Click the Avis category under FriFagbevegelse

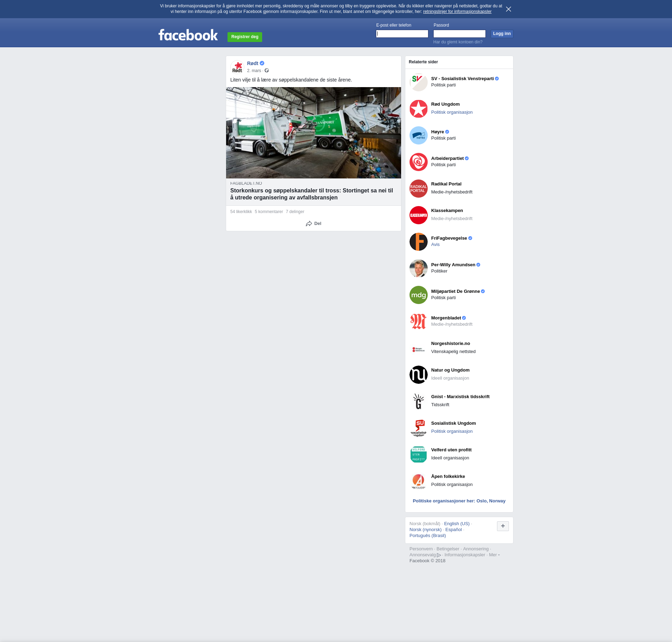pyautogui.click(x=435, y=245)
